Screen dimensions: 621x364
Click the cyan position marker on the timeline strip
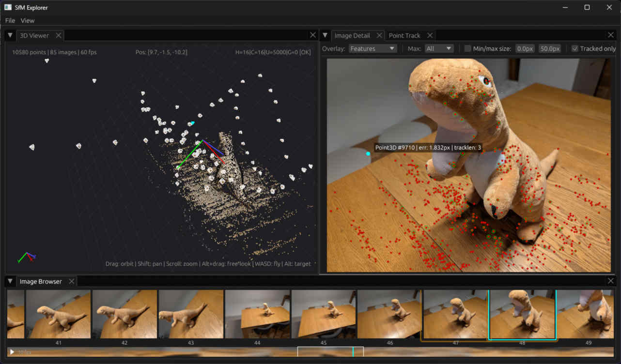point(353,352)
